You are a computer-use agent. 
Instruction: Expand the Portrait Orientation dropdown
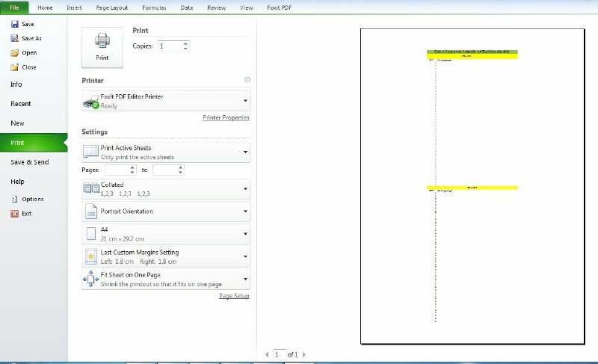pyautogui.click(x=246, y=212)
